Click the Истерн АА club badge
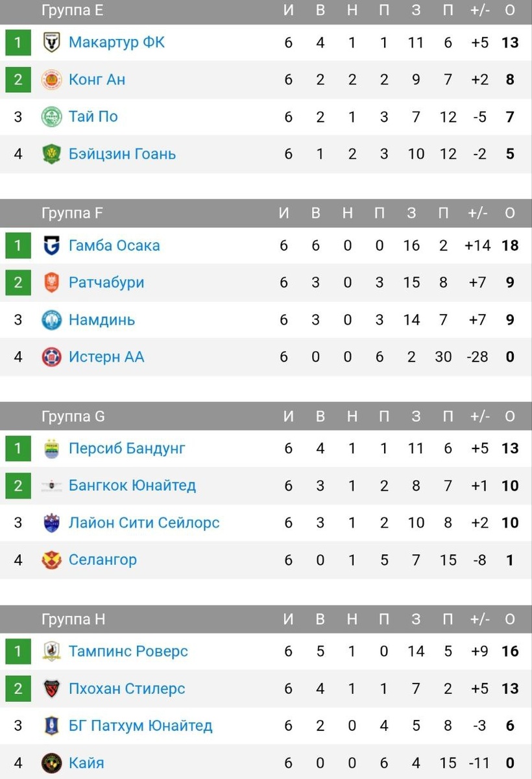This screenshot has width=532, height=779. (51, 357)
